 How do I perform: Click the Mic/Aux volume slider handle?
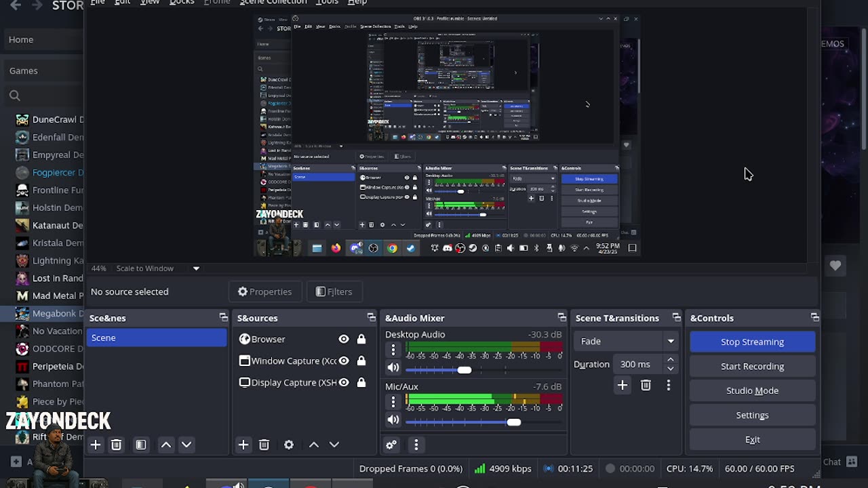(x=514, y=422)
